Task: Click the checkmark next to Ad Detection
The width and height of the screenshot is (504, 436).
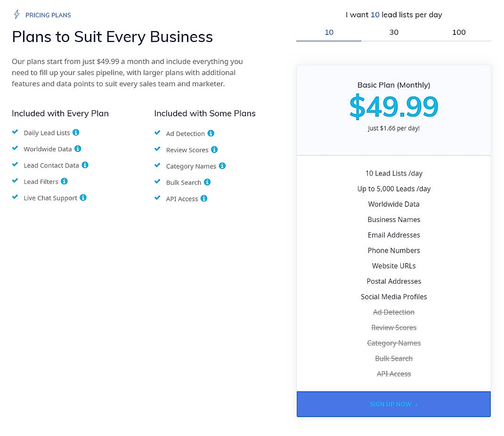Action: coord(157,132)
